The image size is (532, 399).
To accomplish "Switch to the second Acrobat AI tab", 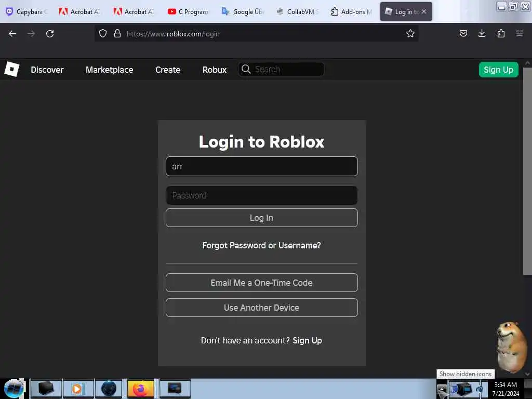I will pos(134,11).
